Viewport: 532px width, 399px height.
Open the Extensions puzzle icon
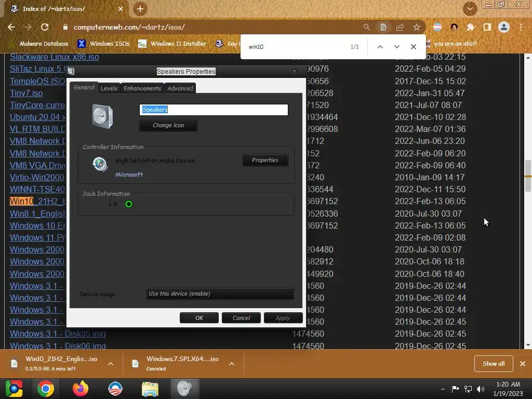[x=471, y=27]
